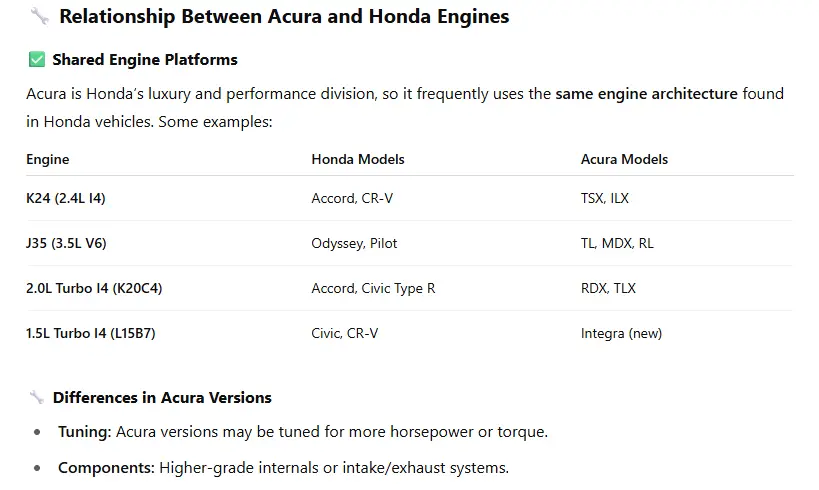The width and height of the screenshot is (819, 490).
Task: Click the J35 (3.5L V6) engine cell
Action: 68,243
